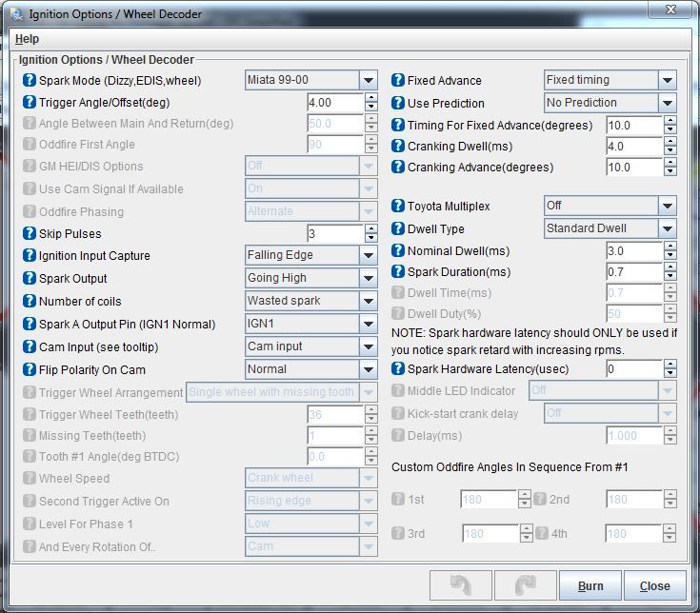
Task: Open the Help menu
Action: tap(27, 39)
